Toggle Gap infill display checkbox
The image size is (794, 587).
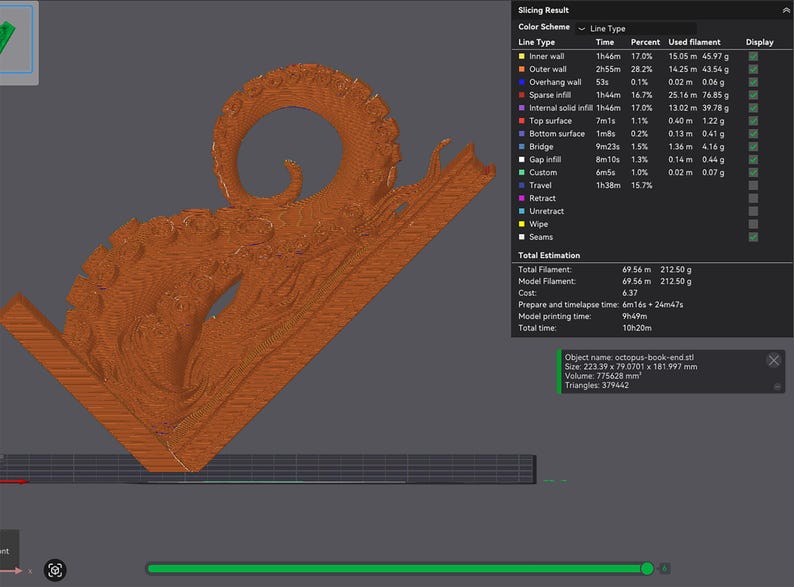pos(753,160)
